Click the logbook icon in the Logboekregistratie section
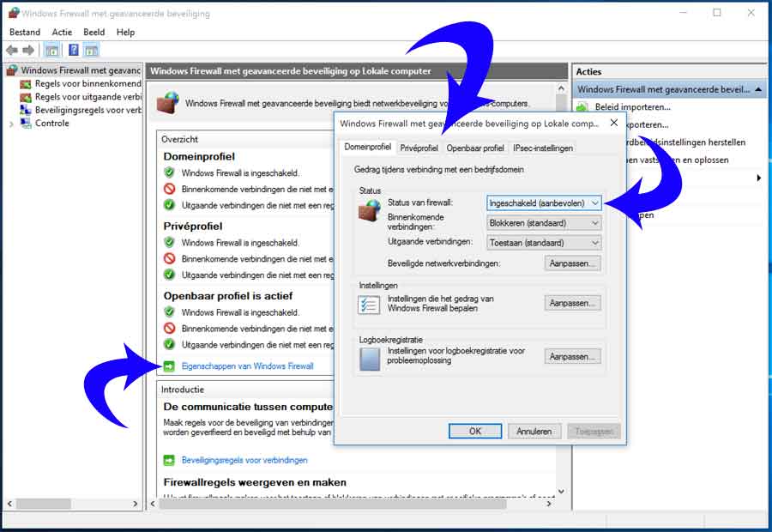 (369, 359)
